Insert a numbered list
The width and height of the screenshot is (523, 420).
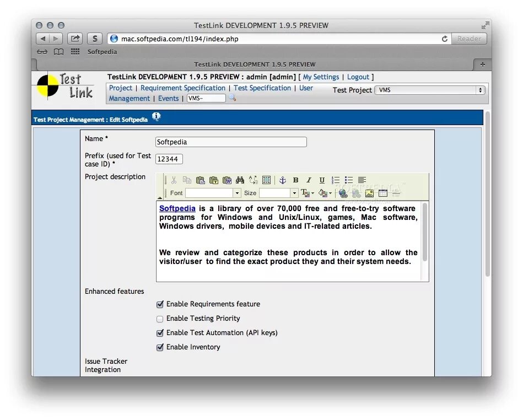pos(335,180)
